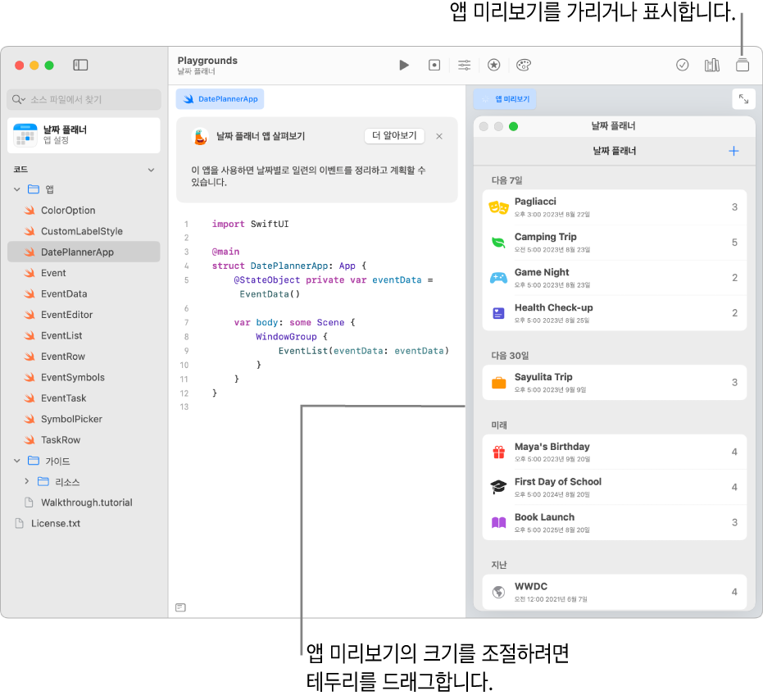Select the DatePlannerApp editor tab
The height and width of the screenshot is (700, 763).
tap(220, 99)
